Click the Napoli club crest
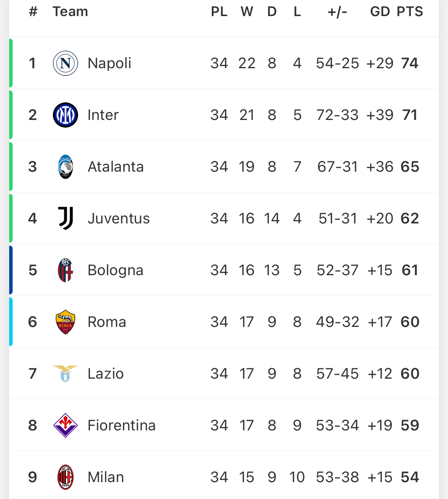The width and height of the screenshot is (448, 499). 65,63
